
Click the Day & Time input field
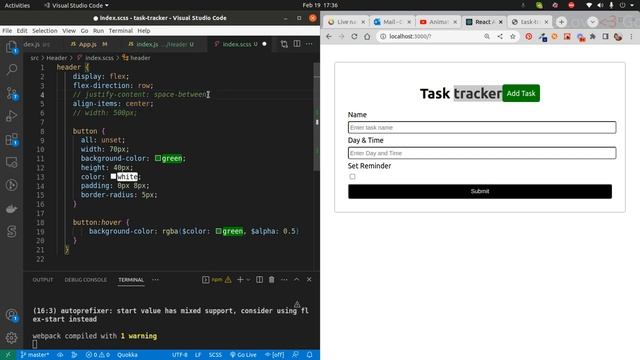click(482, 153)
